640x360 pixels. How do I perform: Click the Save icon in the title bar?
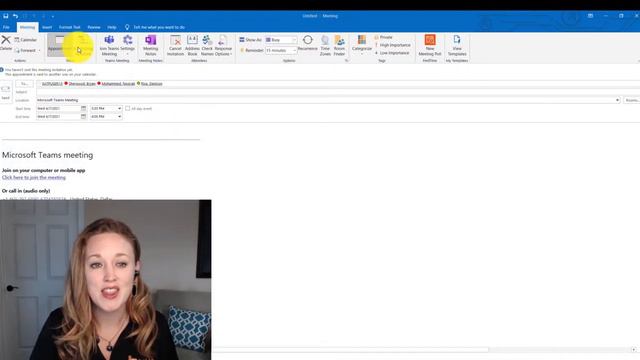[6, 16]
